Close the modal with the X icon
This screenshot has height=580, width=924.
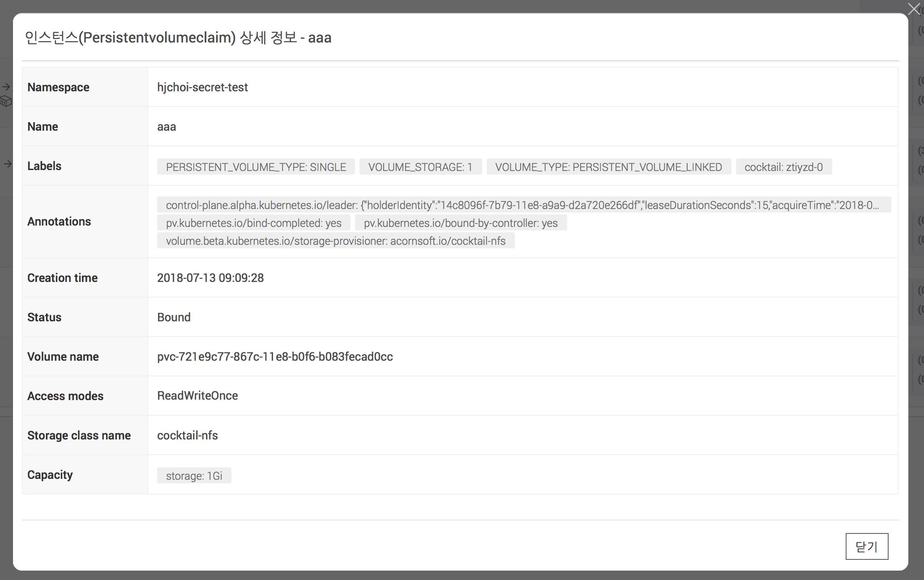pyautogui.click(x=914, y=9)
